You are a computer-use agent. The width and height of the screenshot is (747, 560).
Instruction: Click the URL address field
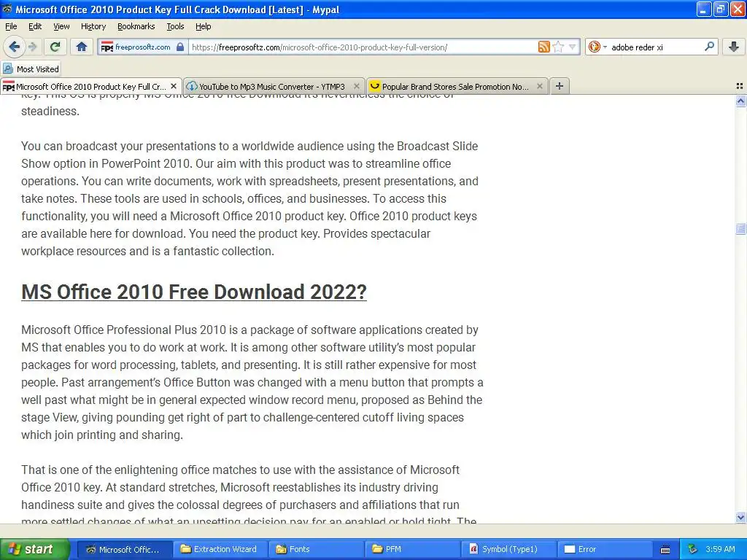pyautogui.click(x=362, y=47)
